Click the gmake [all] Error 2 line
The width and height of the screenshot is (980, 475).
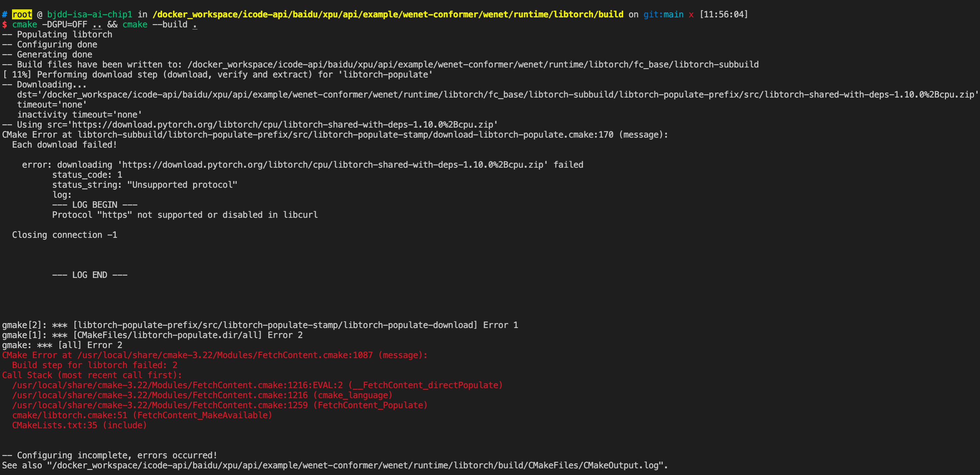click(x=62, y=345)
